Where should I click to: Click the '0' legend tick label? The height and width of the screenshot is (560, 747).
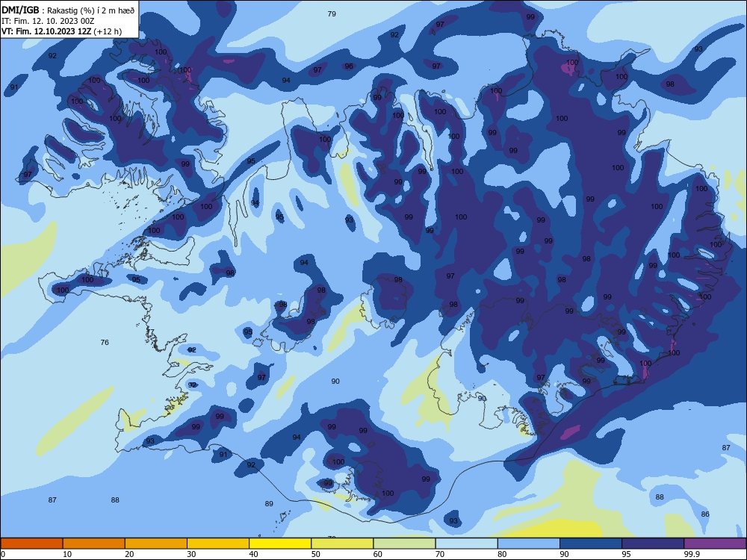3,554
